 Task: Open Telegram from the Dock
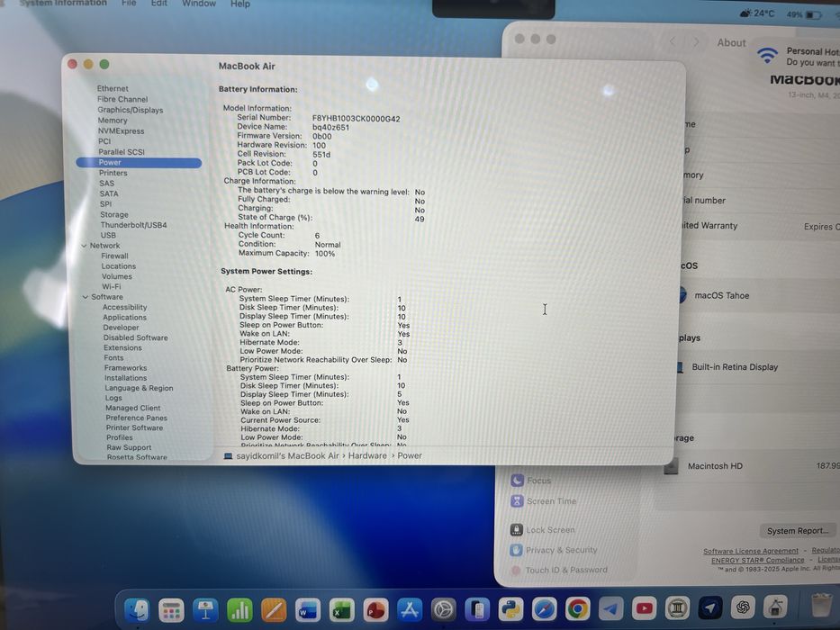click(x=611, y=608)
